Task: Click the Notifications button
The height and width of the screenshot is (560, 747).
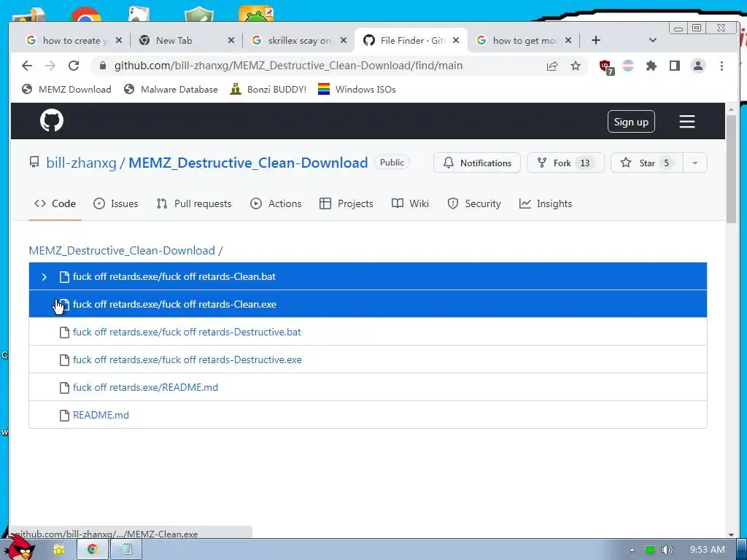Action: 477,163
